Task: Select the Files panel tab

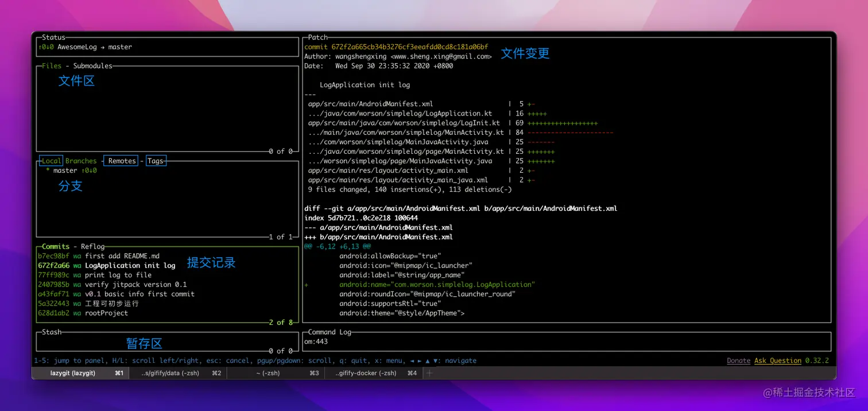Action: point(51,66)
